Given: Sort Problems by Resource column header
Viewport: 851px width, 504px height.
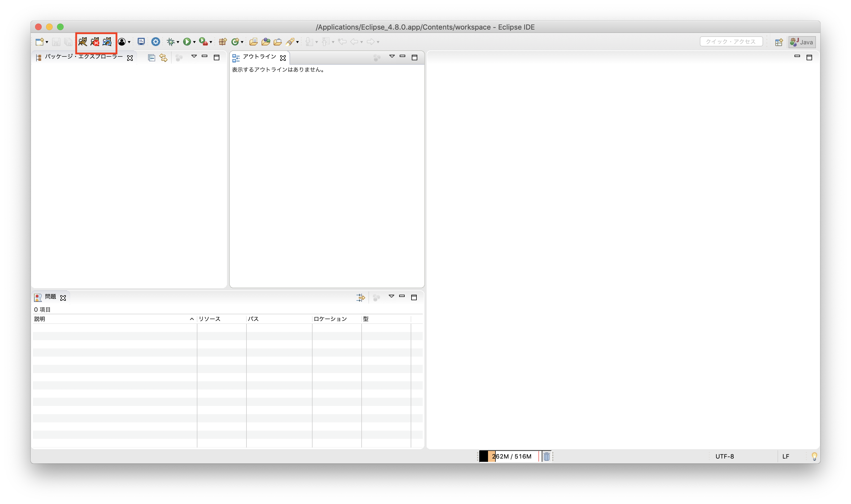Looking at the screenshot, I should pyautogui.click(x=222, y=319).
